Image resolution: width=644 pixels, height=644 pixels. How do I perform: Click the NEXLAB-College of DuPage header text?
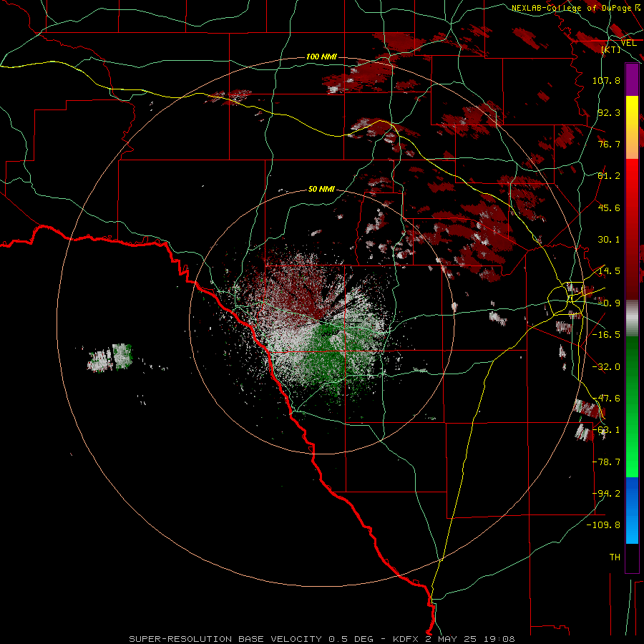(571, 8)
